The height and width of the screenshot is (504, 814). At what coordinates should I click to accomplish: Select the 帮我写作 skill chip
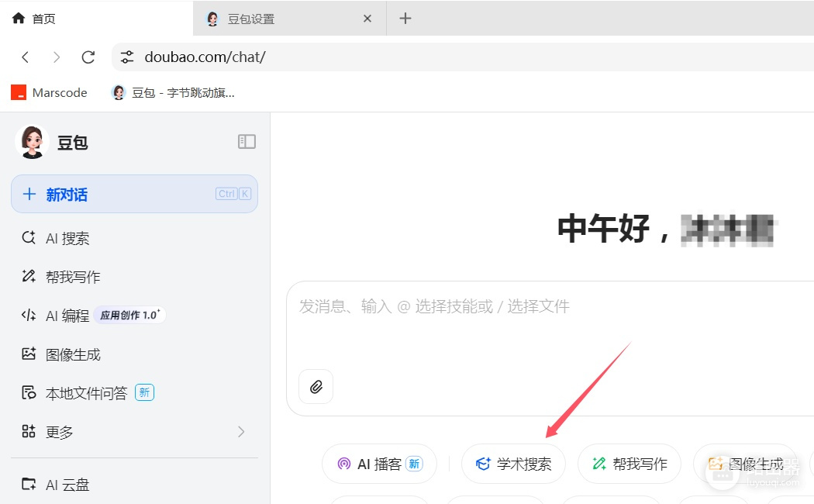[629, 464]
